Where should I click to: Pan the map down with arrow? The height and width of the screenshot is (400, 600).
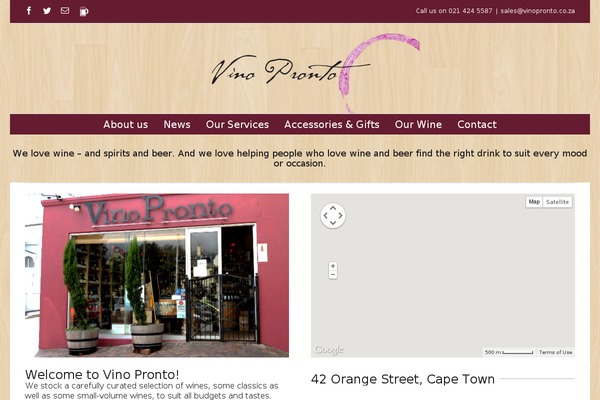click(333, 223)
